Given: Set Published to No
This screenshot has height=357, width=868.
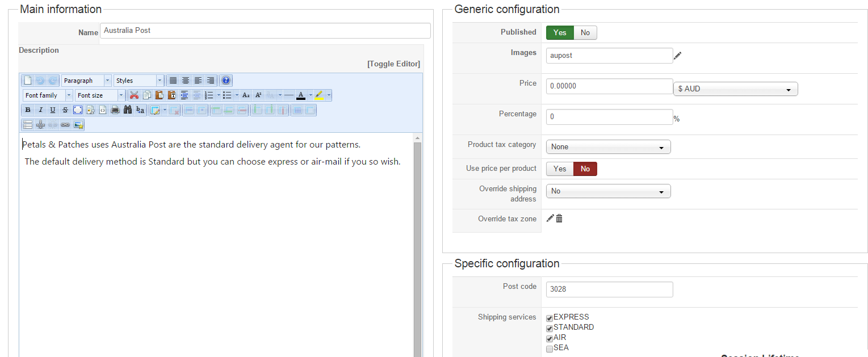Looking at the screenshot, I should coord(585,33).
